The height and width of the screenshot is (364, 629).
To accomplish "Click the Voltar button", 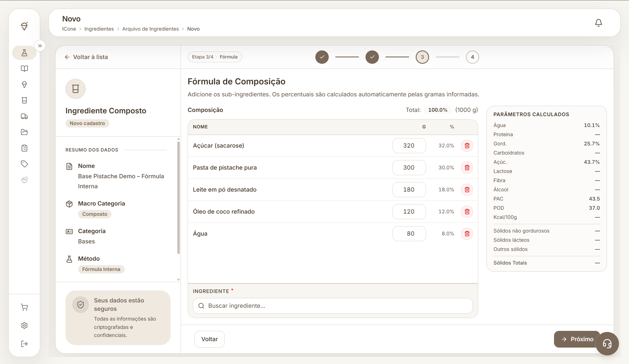I will click(209, 339).
